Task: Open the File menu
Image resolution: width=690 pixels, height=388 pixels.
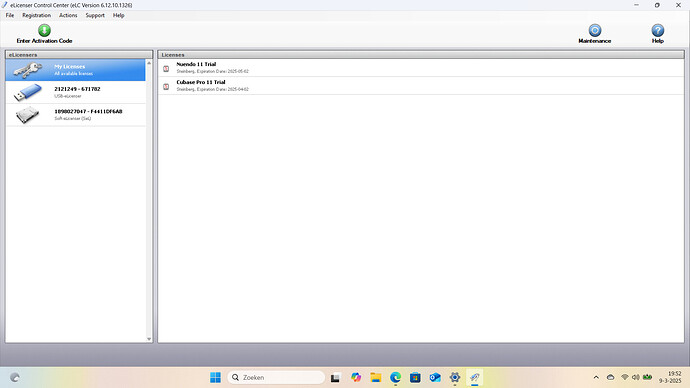Action: point(10,15)
